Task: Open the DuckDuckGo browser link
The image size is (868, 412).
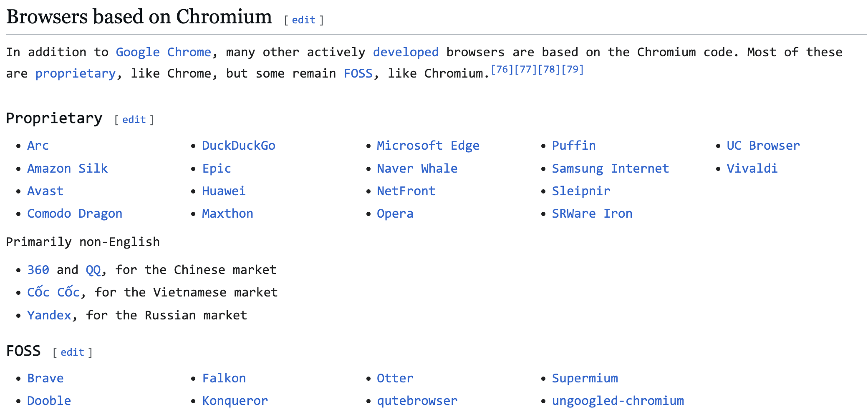Action: coord(239,146)
